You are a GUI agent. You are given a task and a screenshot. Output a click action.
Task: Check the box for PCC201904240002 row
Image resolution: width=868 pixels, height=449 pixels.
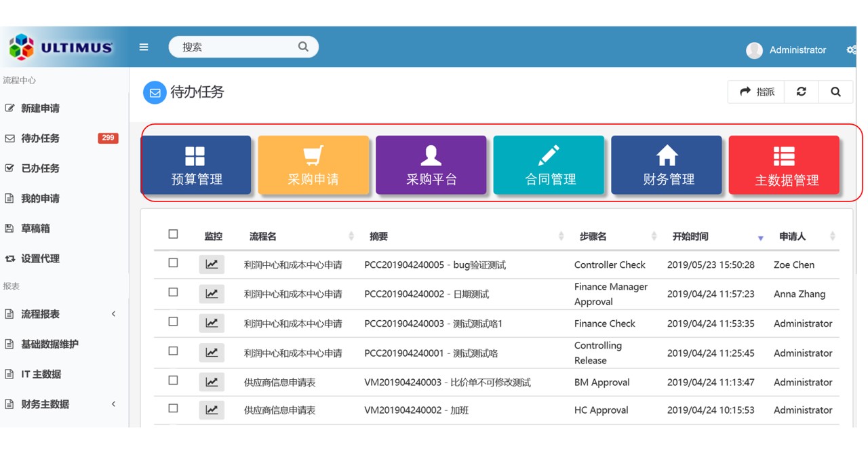[x=173, y=292]
